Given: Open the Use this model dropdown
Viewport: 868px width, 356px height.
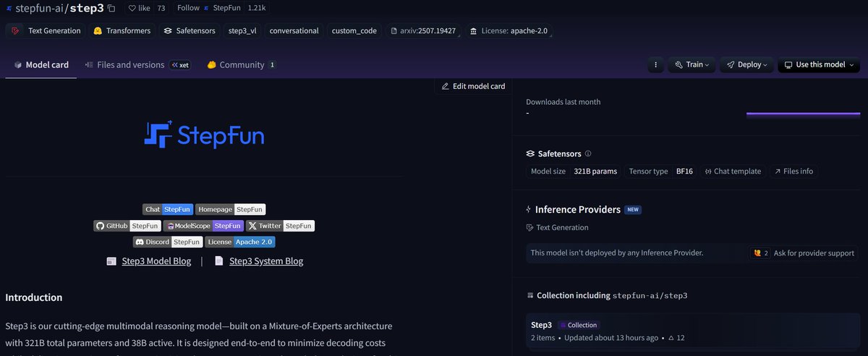Looking at the screenshot, I should [819, 64].
